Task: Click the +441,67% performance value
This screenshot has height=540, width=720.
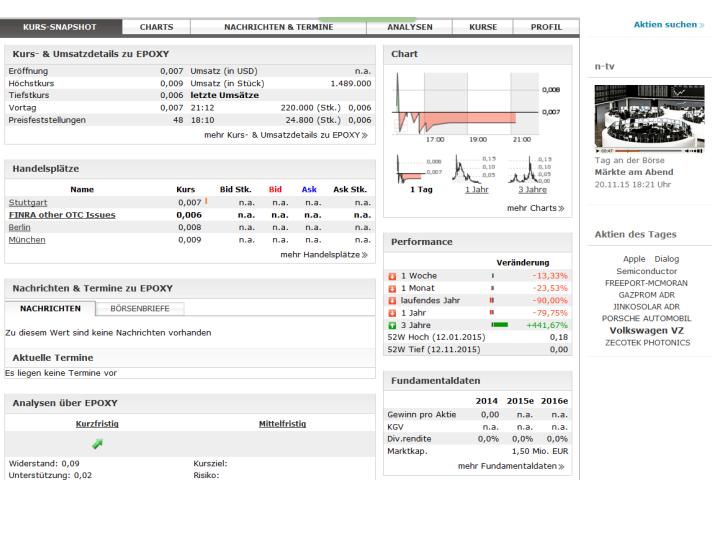Action: 547,325
